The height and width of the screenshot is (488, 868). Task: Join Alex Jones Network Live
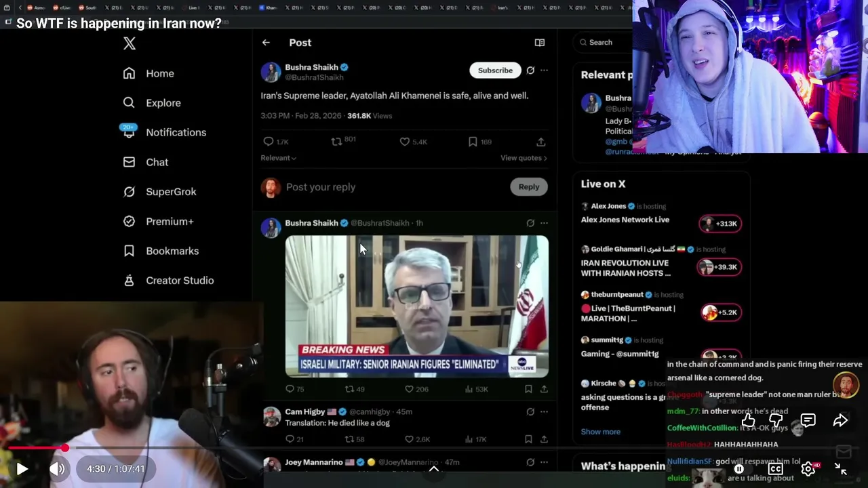click(x=625, y=220)
